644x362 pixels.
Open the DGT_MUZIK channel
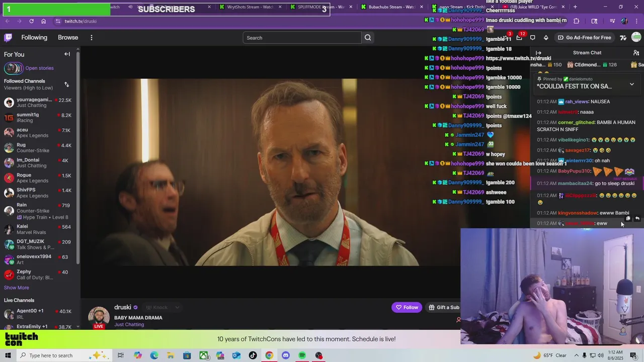(39, 244)
